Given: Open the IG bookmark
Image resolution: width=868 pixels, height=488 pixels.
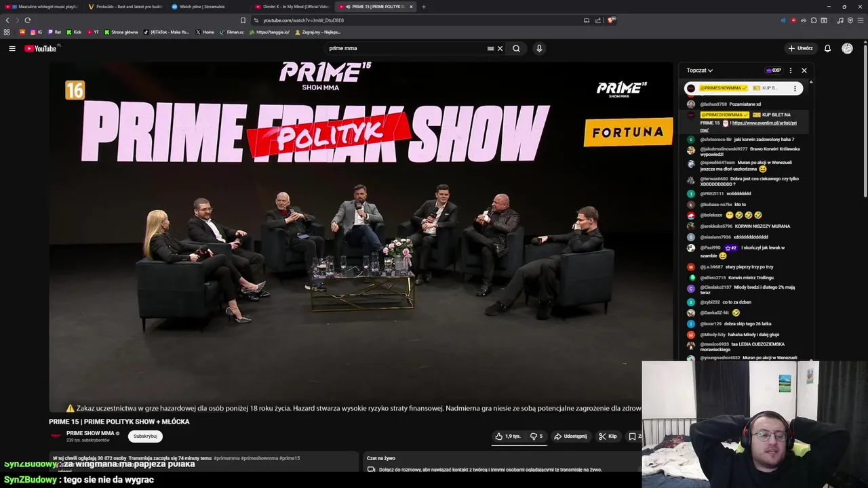Looking at the screenshot, I should pos(36,32).
